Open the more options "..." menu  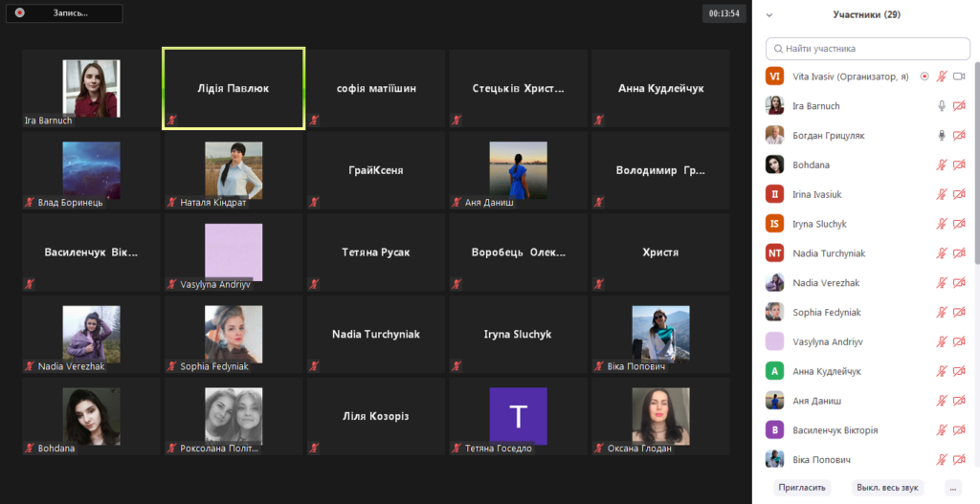(951, 487)
